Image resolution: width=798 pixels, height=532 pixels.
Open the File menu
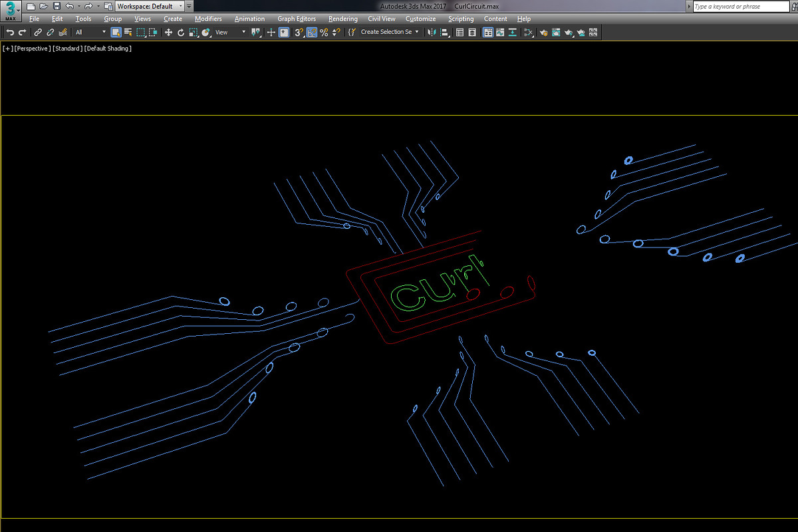(35, 19)
